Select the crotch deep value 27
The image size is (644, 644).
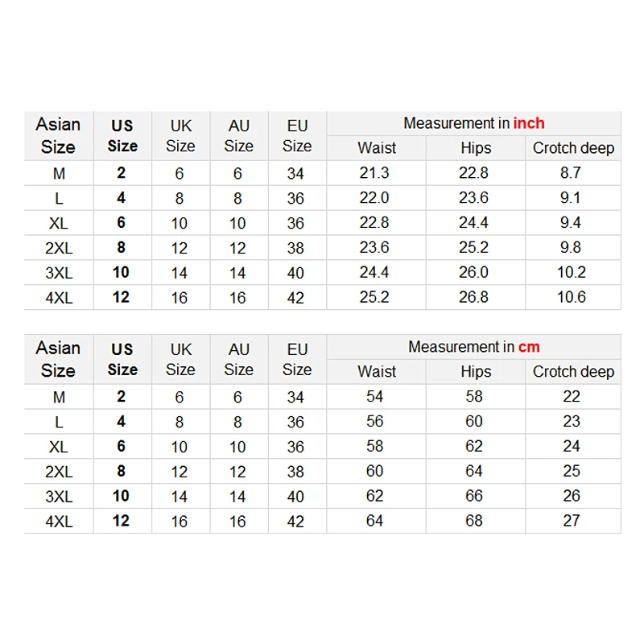click(572, 521)
